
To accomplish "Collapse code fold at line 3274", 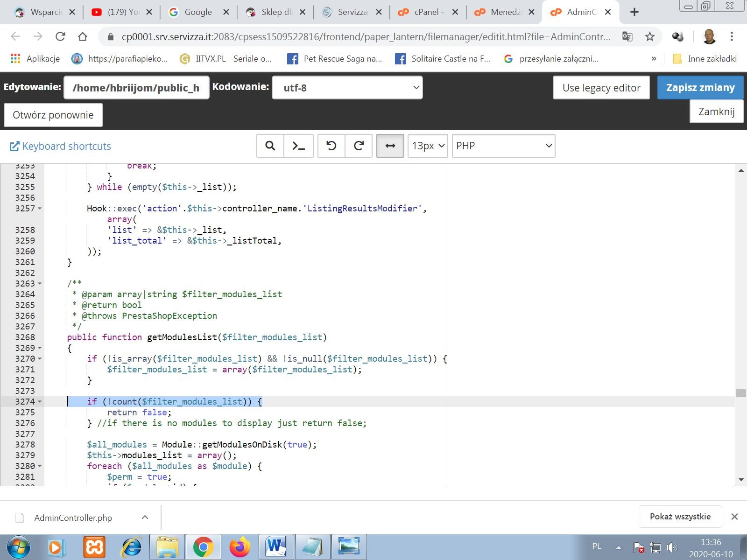I will click(x=40, y=402).
